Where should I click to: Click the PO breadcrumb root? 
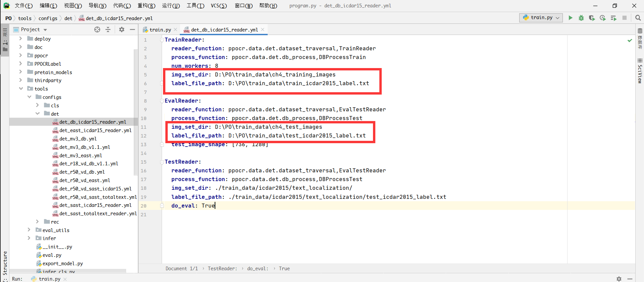click(8, 18)
